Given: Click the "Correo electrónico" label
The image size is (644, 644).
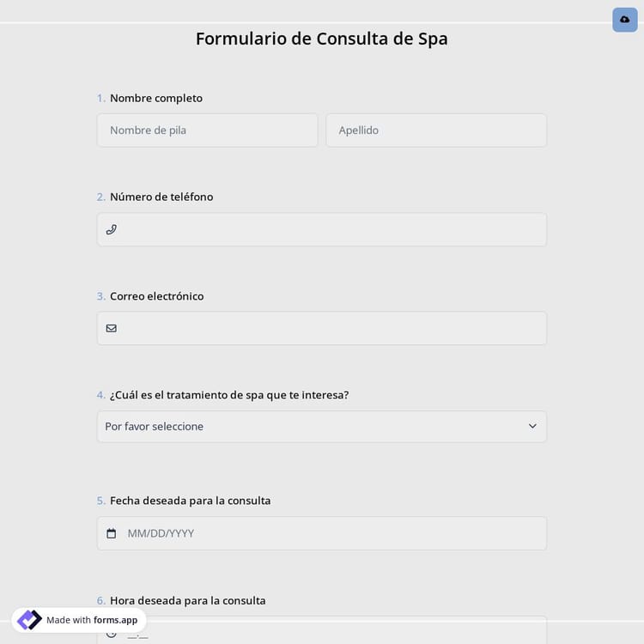Looking at the screenshot, I should [x=156, y=296].
